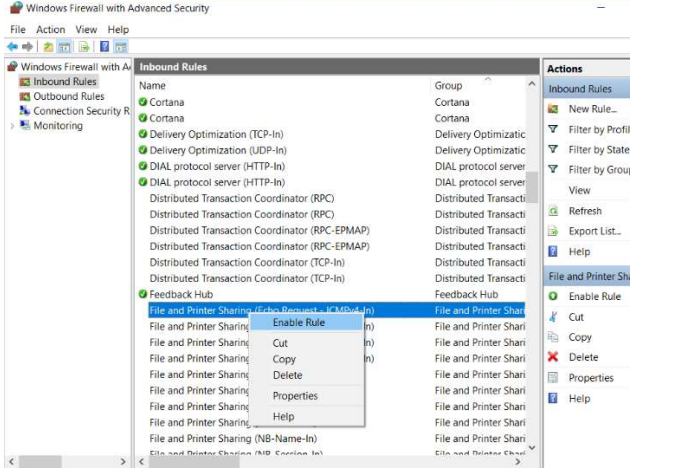The width and height of the screenshot is (687, 474).
Task: Click the Connection Security Rules tree icon
Action: click(x=25, y=111)
